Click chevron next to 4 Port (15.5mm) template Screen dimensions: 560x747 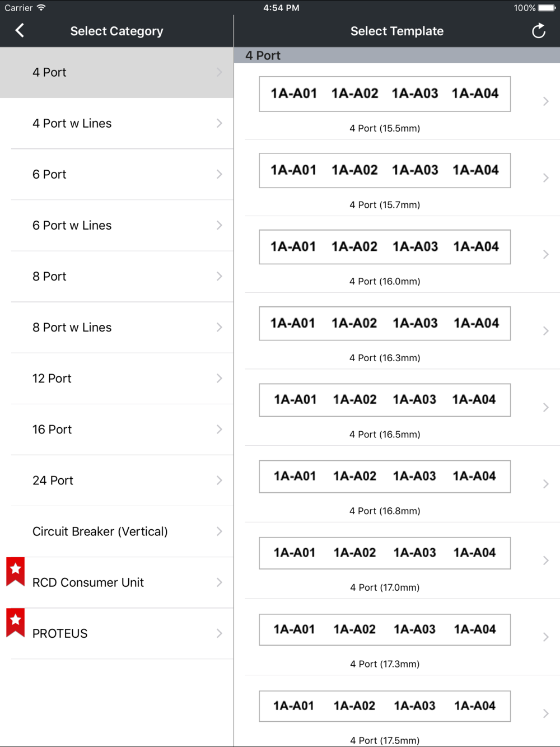[545, 101]
